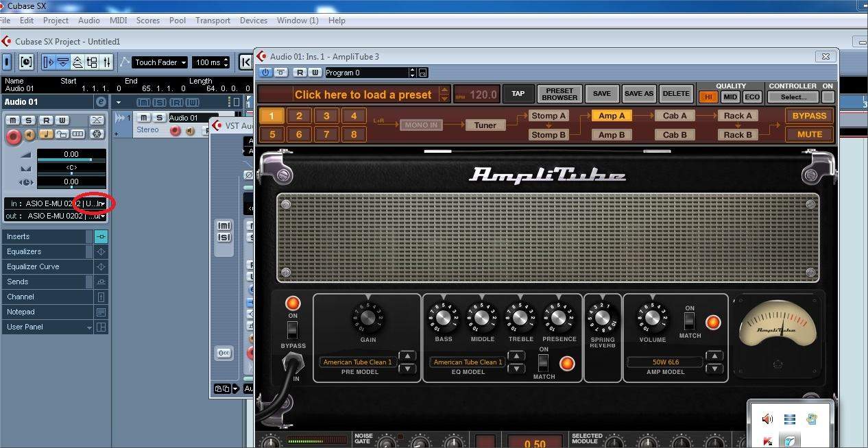The width and height of the screenshot is (868, 448).
Task: Toggle the amp BYPASS switch near the input jack
Action: tap(293, 330)
